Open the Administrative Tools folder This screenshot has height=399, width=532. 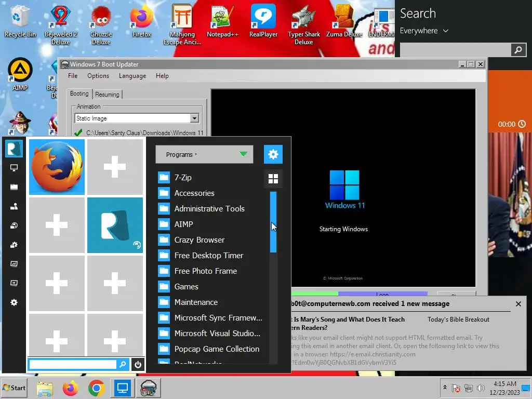[210, 209]
